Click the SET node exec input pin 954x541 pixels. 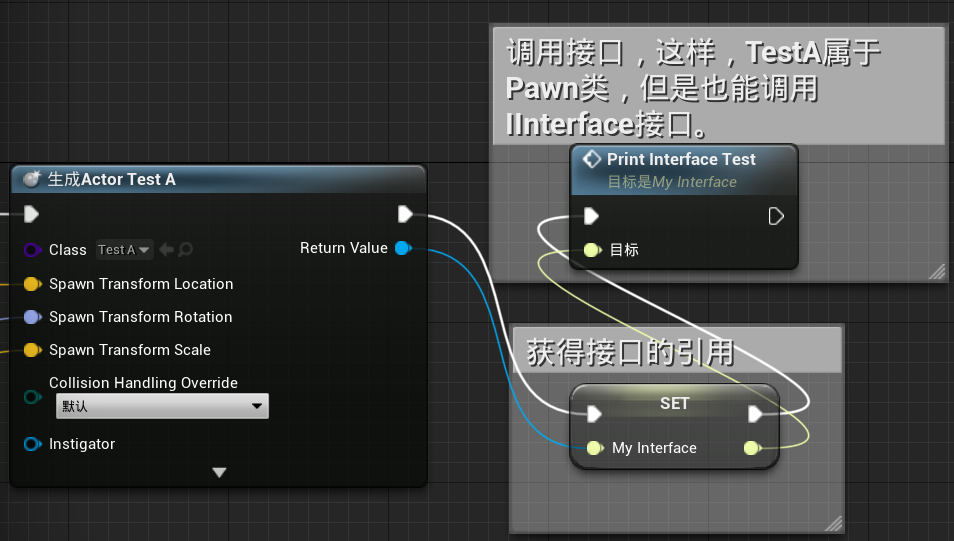pyautogui.click(x=594, y=414)
